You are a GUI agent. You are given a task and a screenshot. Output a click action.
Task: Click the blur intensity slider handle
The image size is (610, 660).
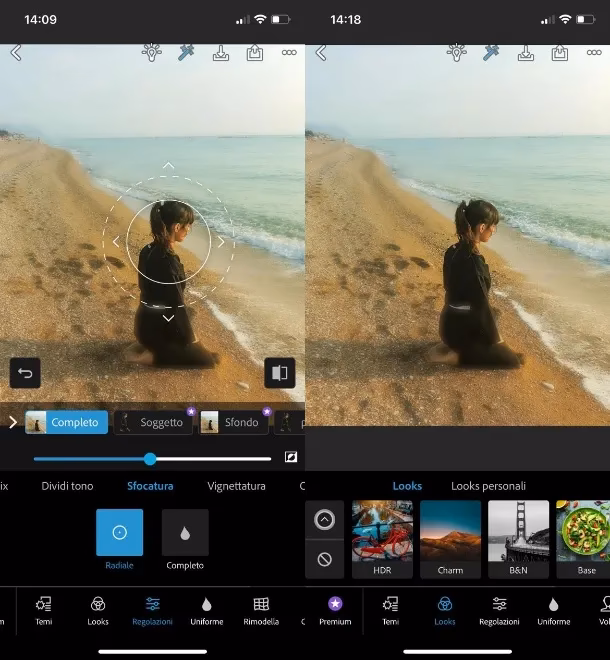150,459
